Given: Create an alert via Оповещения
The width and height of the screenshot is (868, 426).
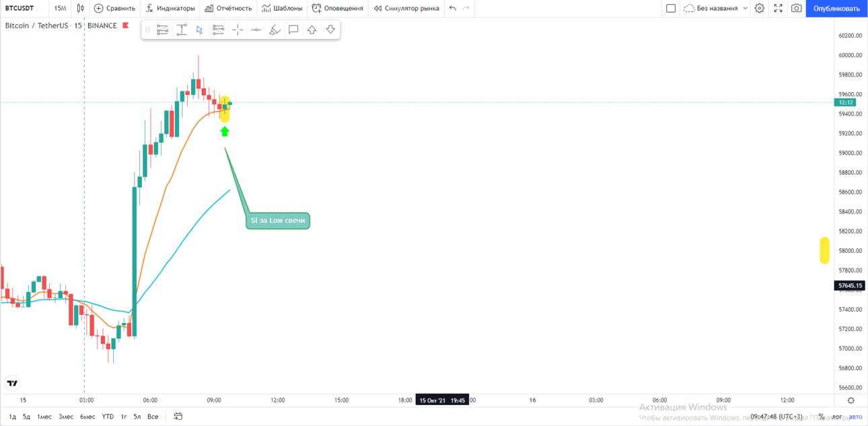Looking at the screenshot, I should tap(337, 8).
